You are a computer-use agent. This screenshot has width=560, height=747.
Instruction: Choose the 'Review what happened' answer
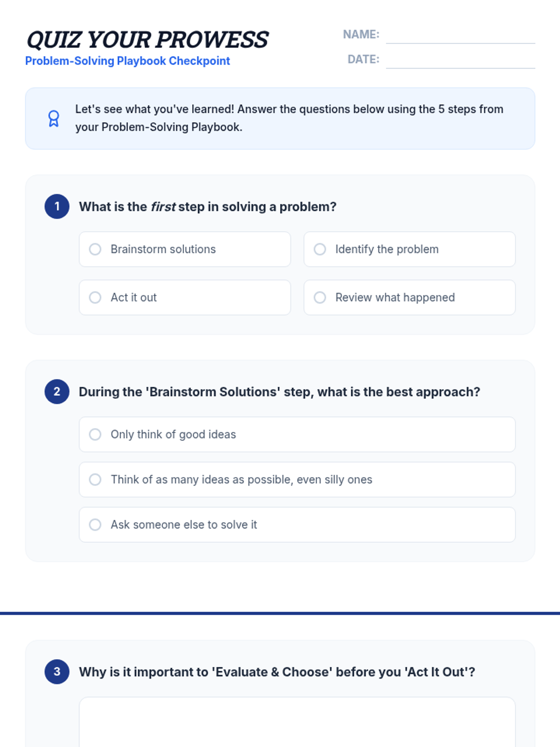pyautogui.click(x=410, y=297)
